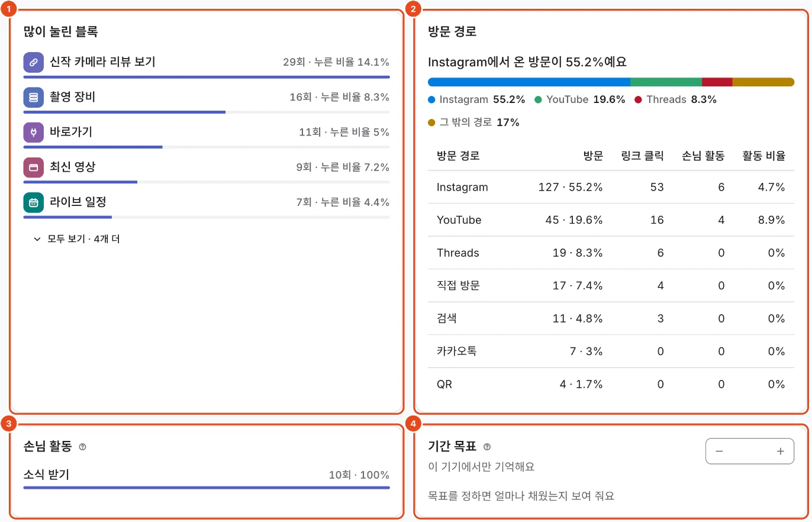This screenshot has height=522, width=812.
Task: Click the green YouTube segment of traffic bar
Action: point(666,82)
